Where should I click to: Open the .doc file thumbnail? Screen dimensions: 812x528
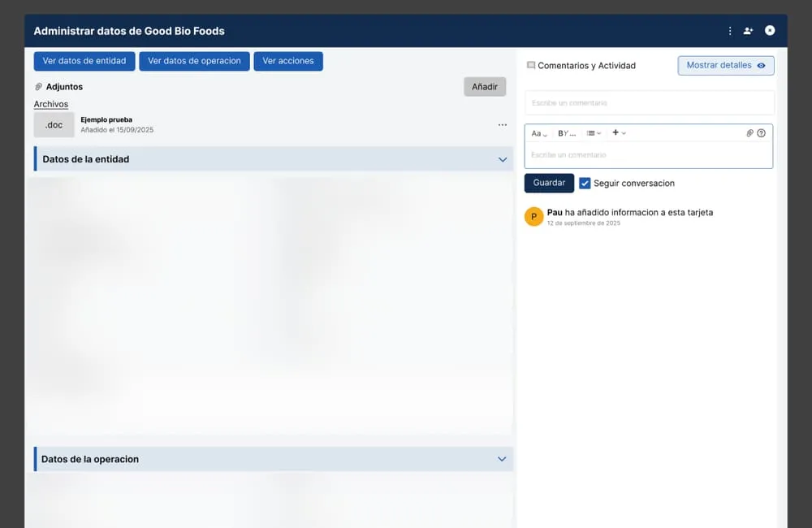pyautogui.click(x=54, y=125)
